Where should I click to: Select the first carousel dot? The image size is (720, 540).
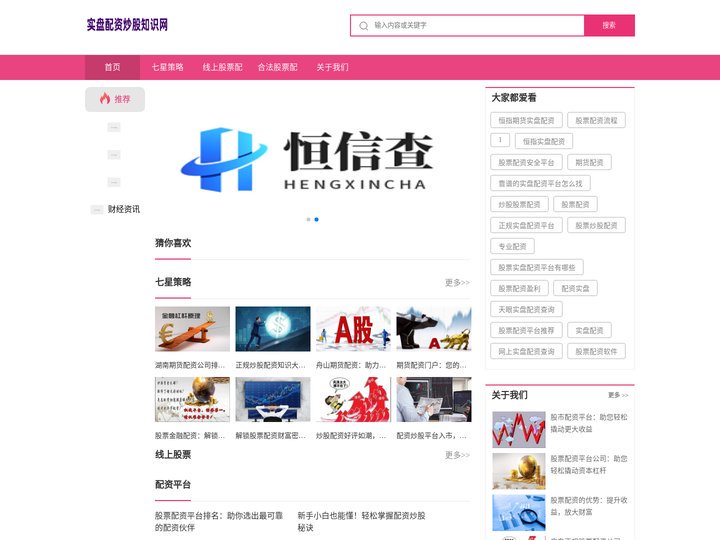[309, 219]
